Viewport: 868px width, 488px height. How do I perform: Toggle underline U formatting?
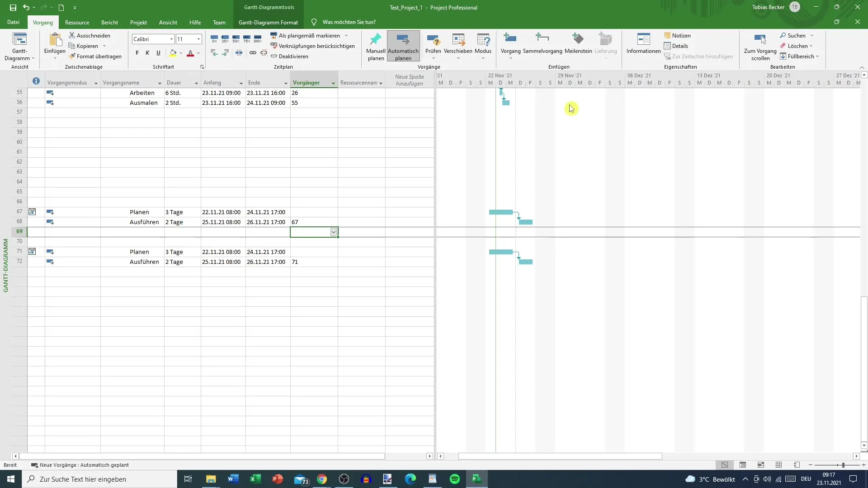pos(158,53)
